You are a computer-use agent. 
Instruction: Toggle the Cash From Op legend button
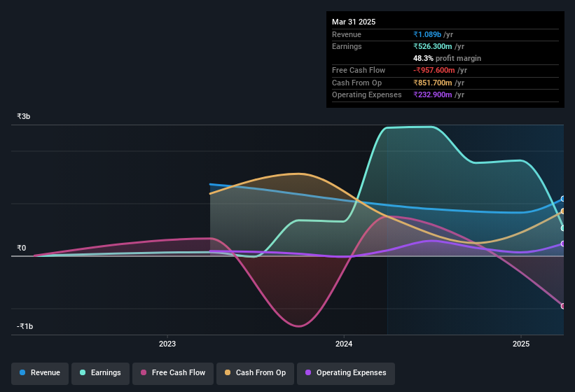click(255, 373)
